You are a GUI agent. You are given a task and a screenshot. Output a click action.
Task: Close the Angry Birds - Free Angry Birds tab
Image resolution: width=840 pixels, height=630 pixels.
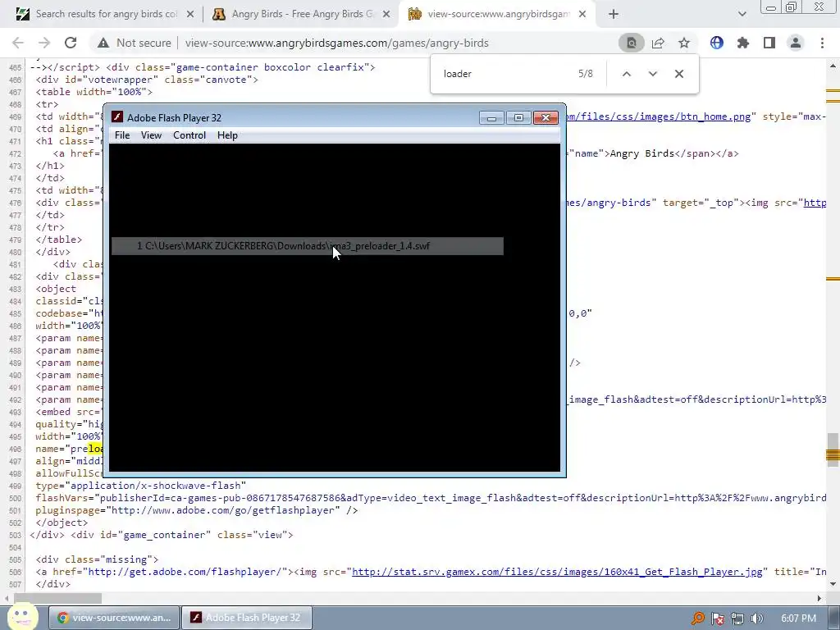(x=386, y=15)
